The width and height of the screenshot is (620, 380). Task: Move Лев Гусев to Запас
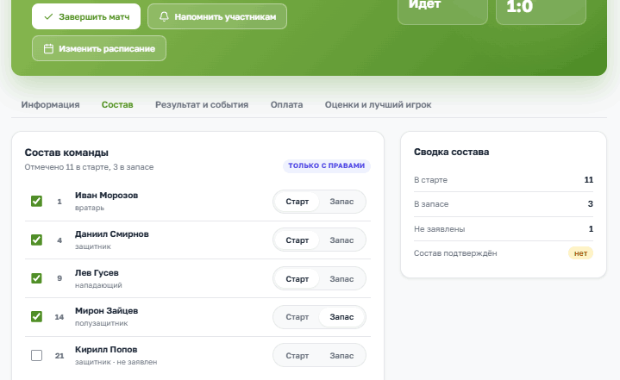[342, 279]
